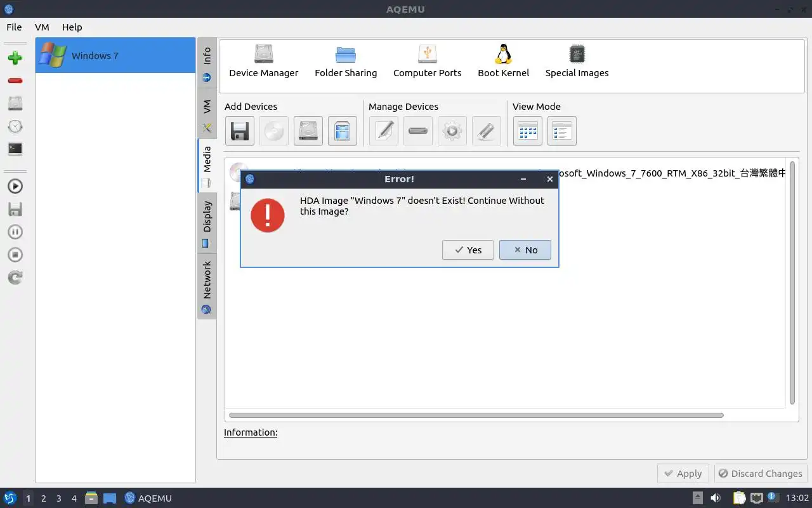The height and width of the screenshot is (508, 812).
Task: Stop the VM with the stop icon
Action: pos(15,255)
